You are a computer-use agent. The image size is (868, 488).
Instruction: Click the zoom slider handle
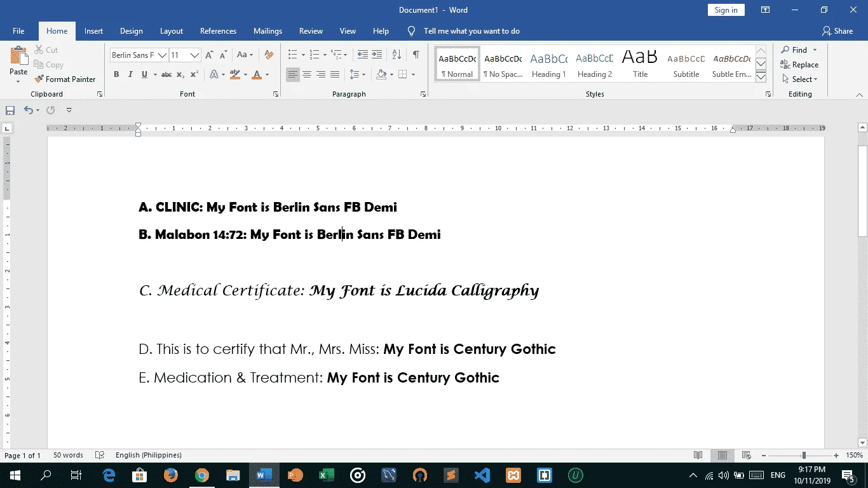(x=804, y=456)
